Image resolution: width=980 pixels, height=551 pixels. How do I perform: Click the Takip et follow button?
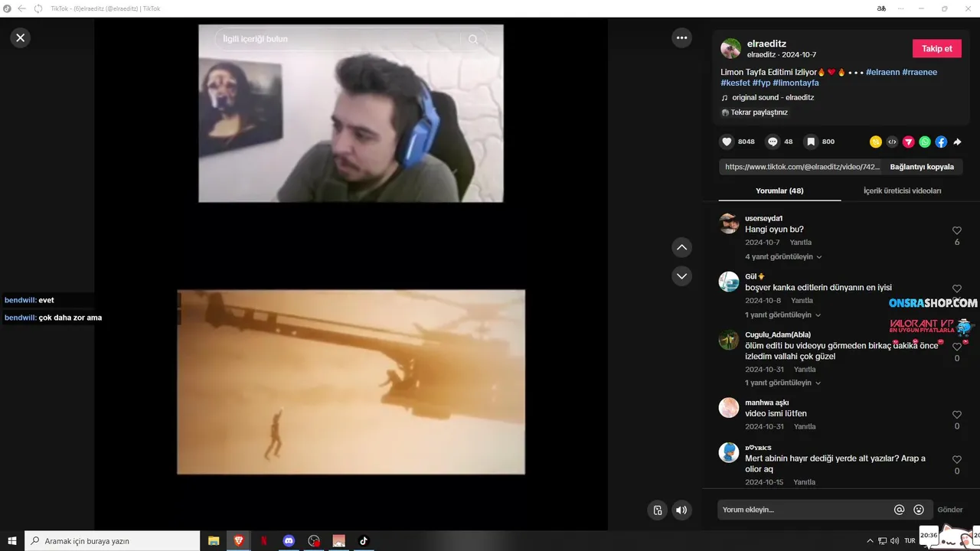(936, 48)
